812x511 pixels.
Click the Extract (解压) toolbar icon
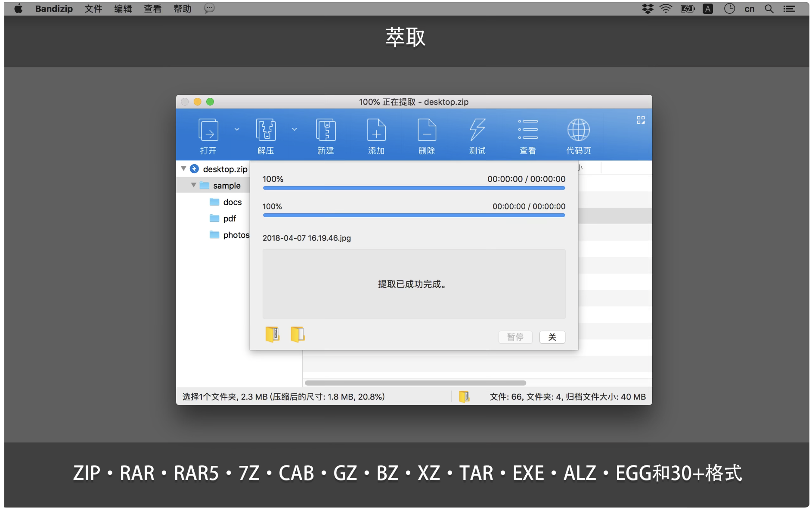tap(266, 130)
